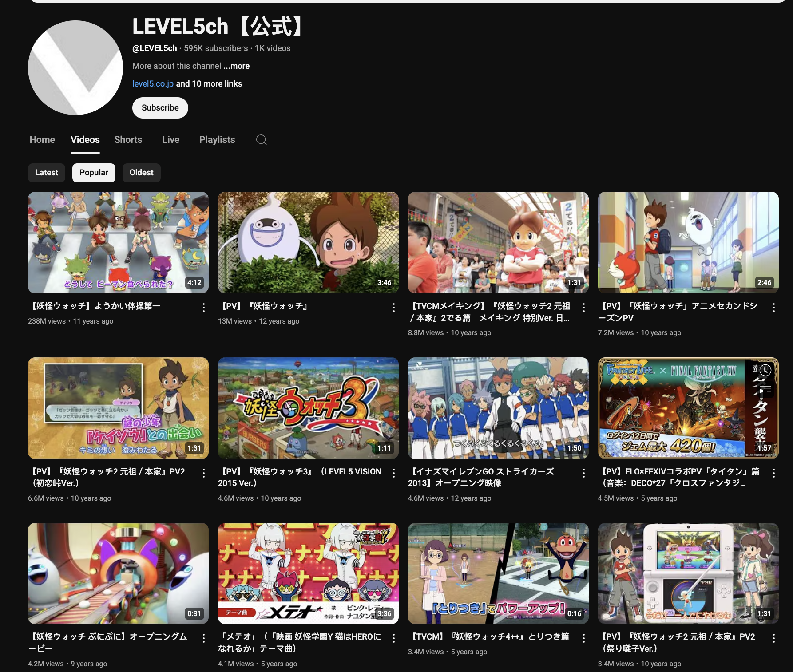
Task: Open title link for 妖怪ウォッチ3 LEVEL5 VISION 2015
Action: click(x=300, y=477)
